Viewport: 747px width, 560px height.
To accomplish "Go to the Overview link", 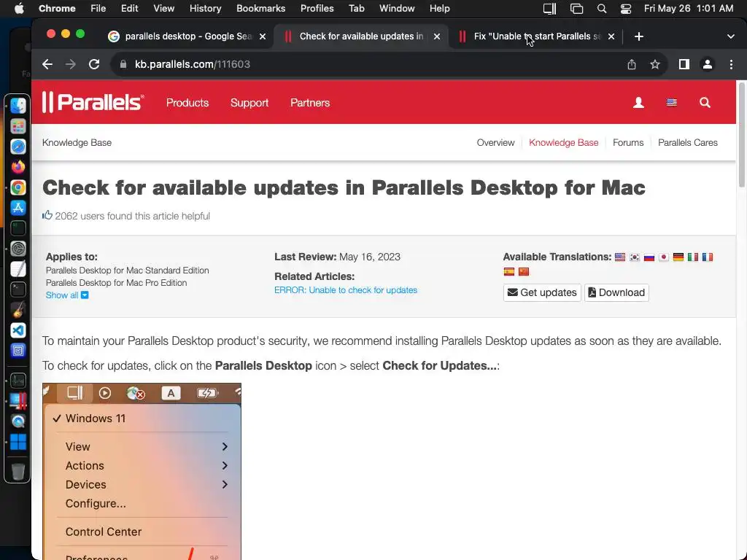I will pyautogui.click(x=495, y=142).
